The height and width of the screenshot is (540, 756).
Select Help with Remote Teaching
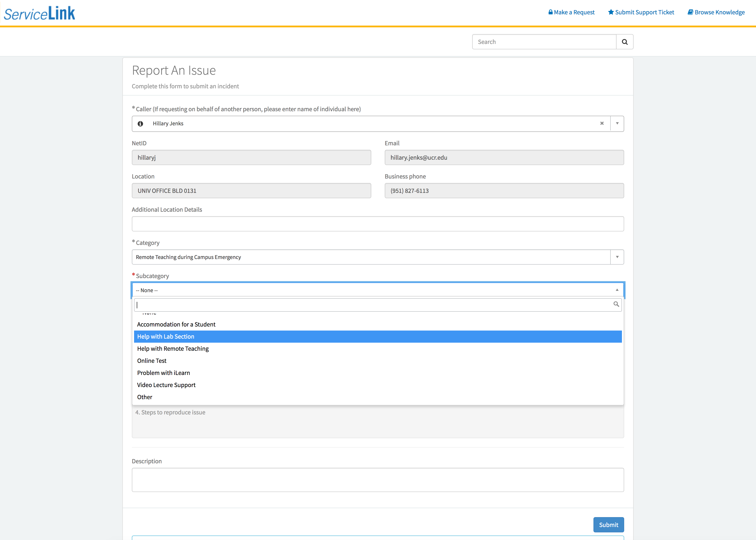tap(173, 348)
